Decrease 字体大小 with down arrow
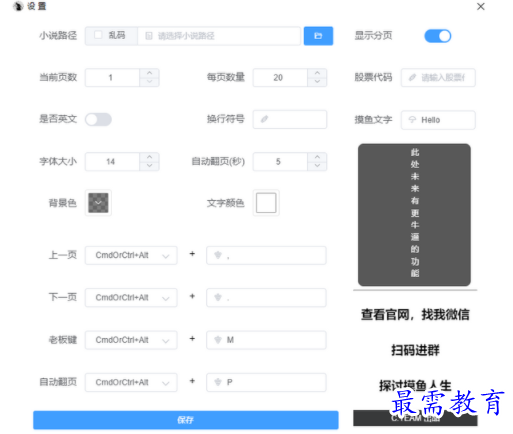 (x=150, y=166)
